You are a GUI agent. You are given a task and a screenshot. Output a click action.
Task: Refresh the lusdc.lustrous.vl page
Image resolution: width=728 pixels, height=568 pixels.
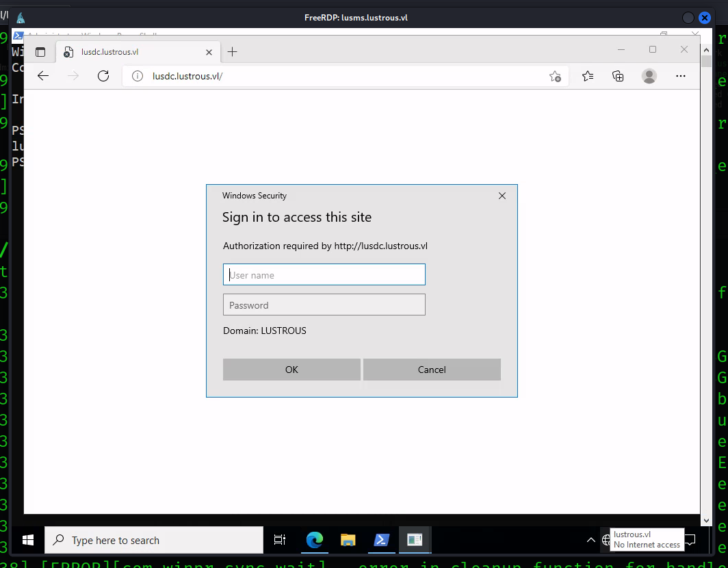point(103,76)
